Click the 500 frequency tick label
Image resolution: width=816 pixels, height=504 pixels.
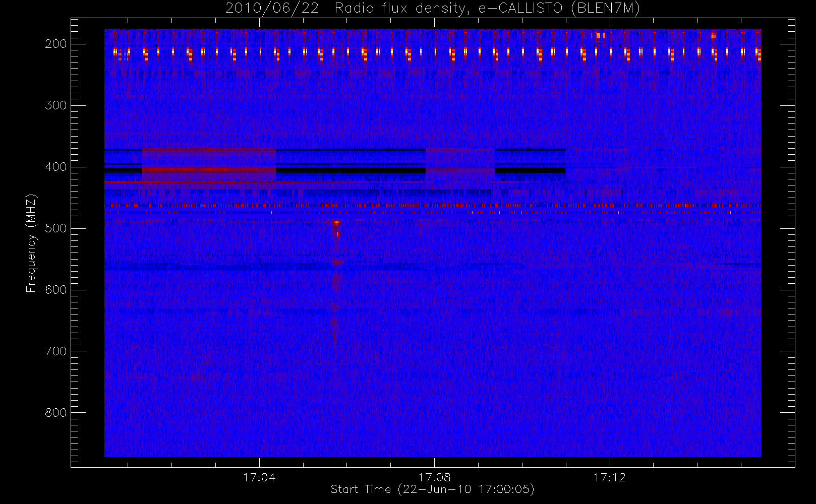pyautogui.click(x=55, y=228)
